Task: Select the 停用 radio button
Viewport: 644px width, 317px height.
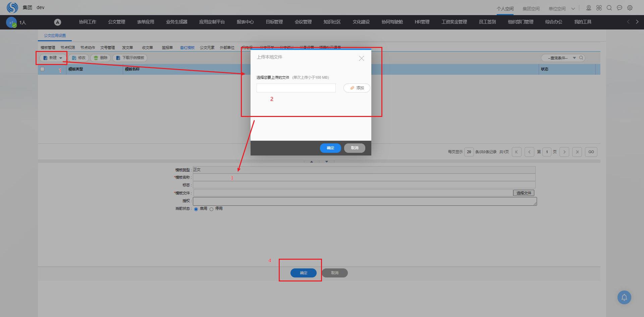Action: [211, 209]
